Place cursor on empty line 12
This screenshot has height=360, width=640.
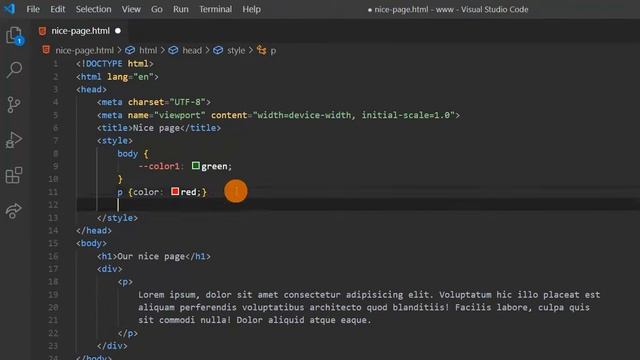click(358, 205)
